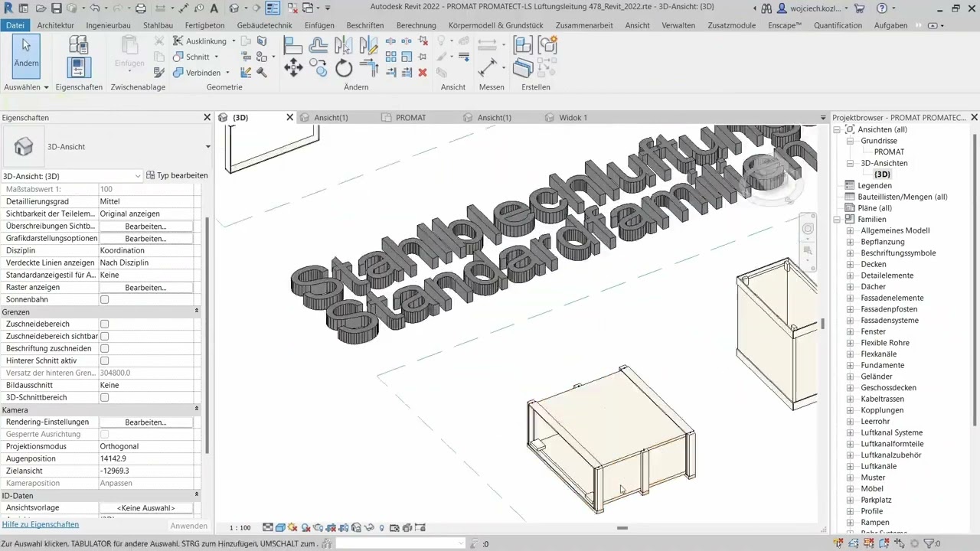The height and width of the screenshot is (551, 980).
Task: Click the Print icon in quick access toolbar
Action: 140,8
